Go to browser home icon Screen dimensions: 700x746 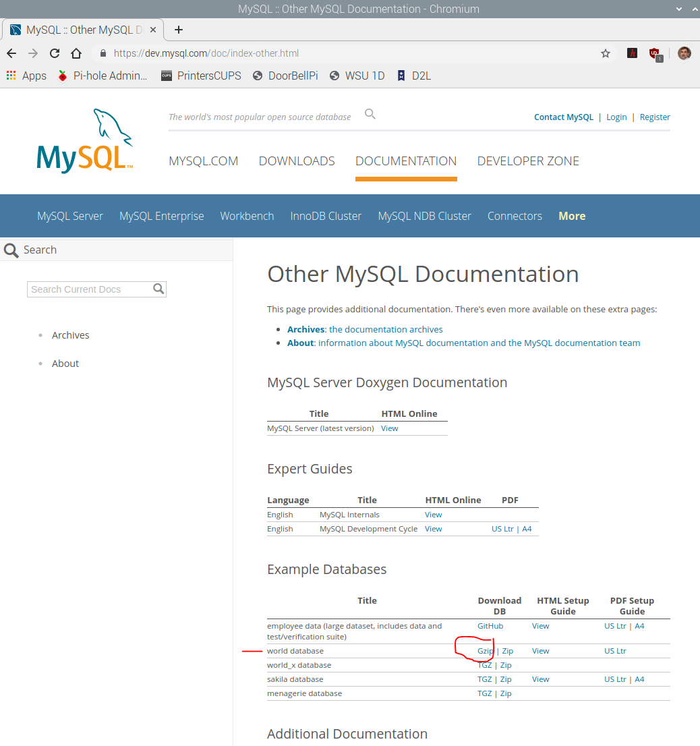(76, 53)
